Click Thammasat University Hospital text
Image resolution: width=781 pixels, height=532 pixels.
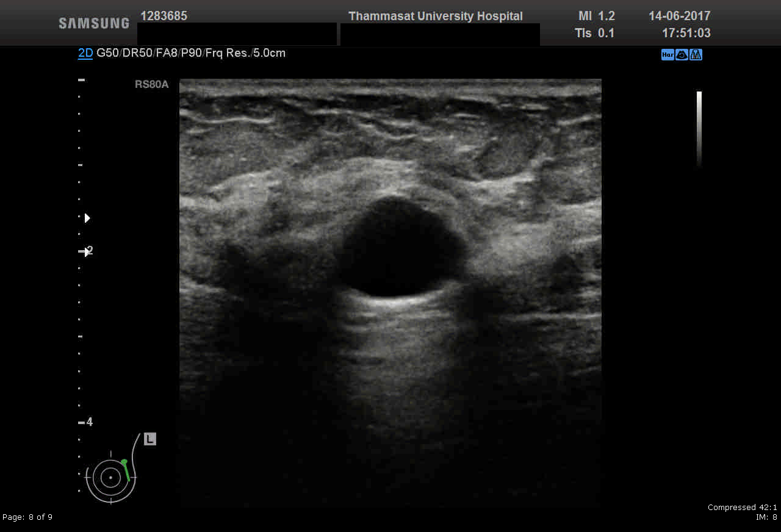coord(436,16)
